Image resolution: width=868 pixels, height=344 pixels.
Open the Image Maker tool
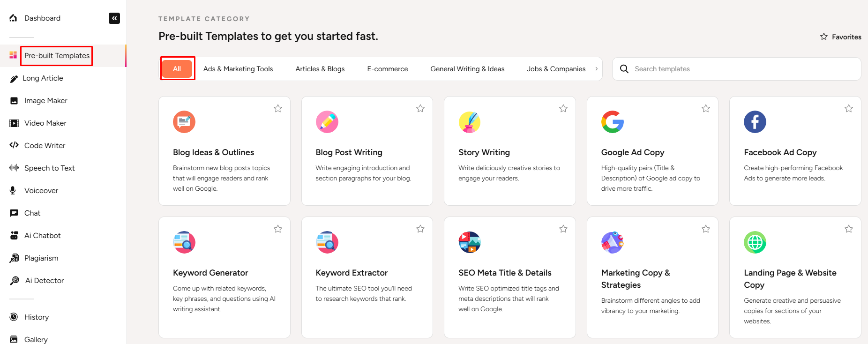45,101
